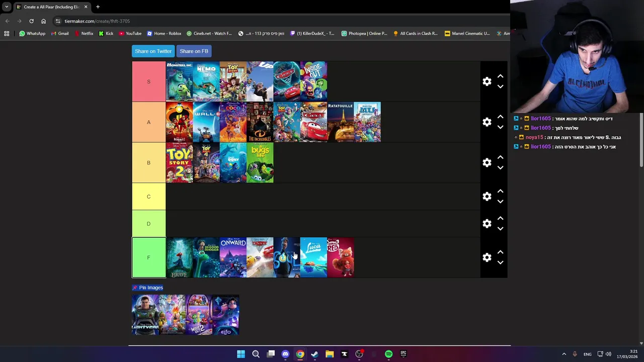Viewport: 644px width, 362px height.
Task: Open settings gear for B tier row
Action: pos(487,162)
